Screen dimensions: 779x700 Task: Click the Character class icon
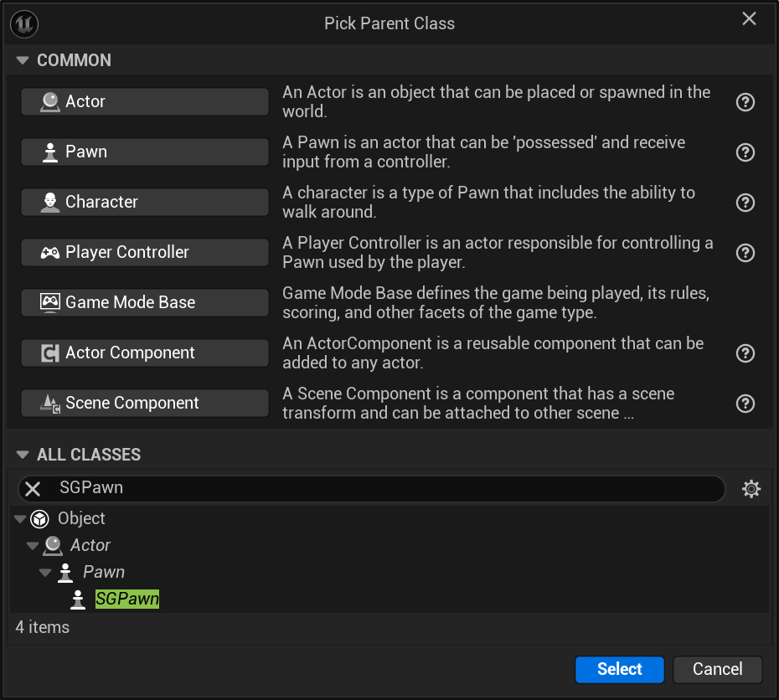50,202
